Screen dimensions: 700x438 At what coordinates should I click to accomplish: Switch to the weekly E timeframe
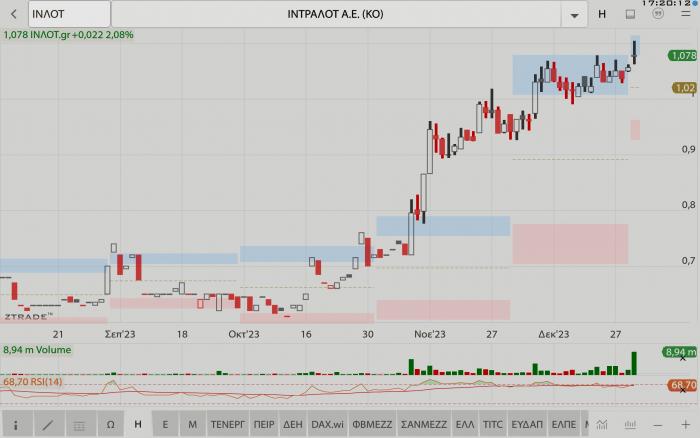click(x=165, y=424)
